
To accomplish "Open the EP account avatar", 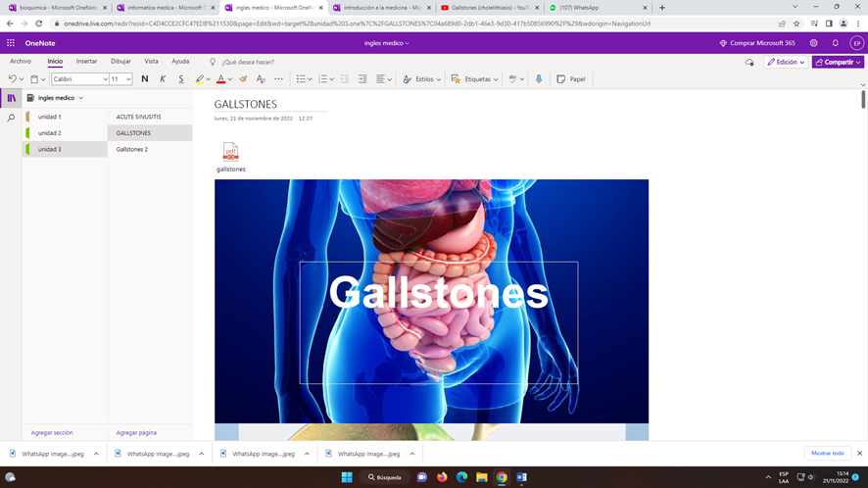I will (856, 43).
